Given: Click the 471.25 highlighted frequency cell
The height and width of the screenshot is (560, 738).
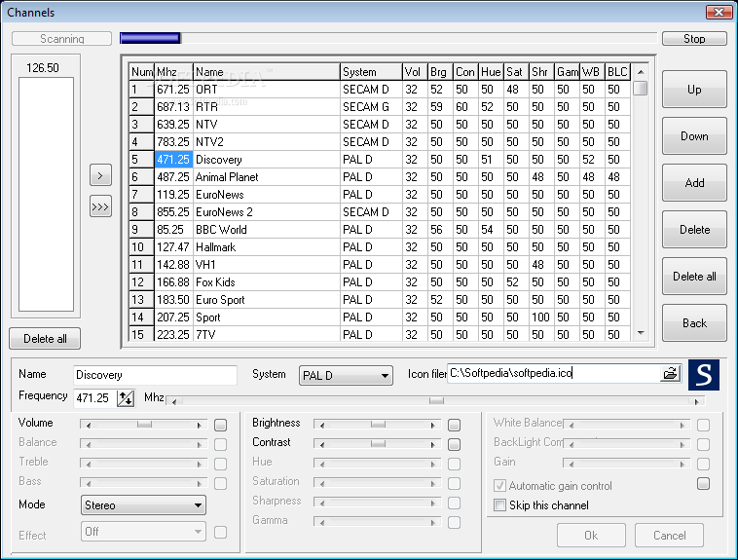Looking at the screenshot, I should tap(173, 159).
